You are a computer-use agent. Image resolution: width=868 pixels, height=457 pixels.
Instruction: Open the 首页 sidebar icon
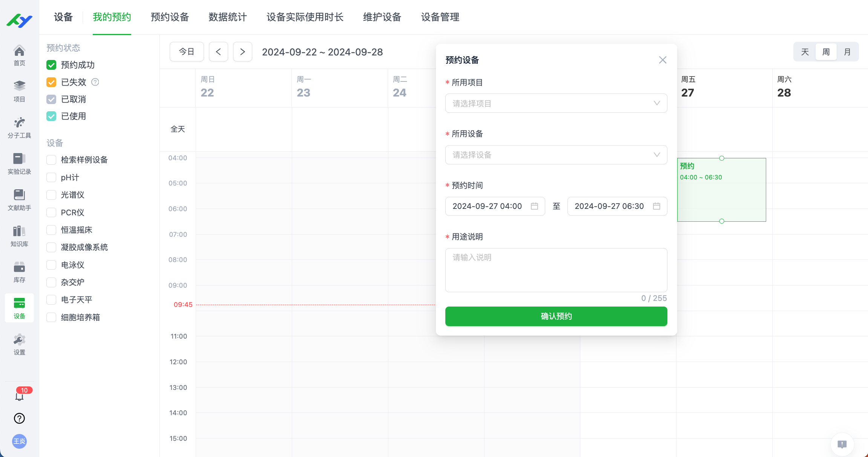pos(19,55)
